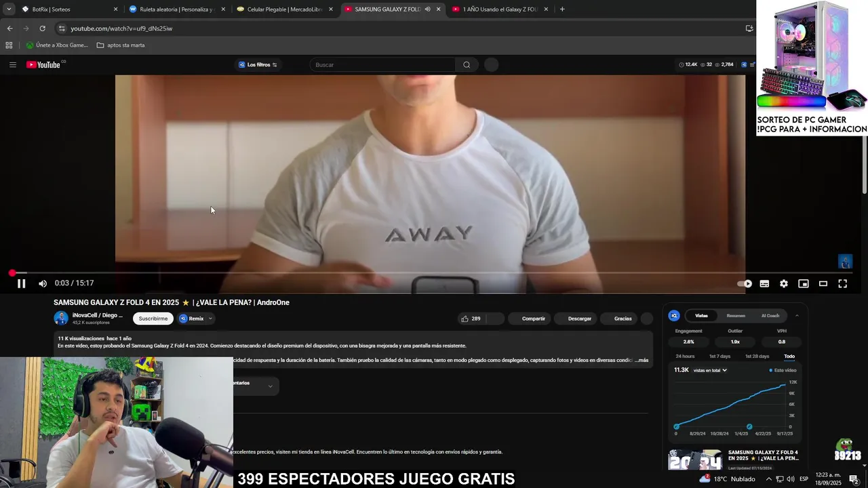This screenshot has width=868, height=488.
Task: Click the chart marker at 0
Action: click(x=676, y=427)
